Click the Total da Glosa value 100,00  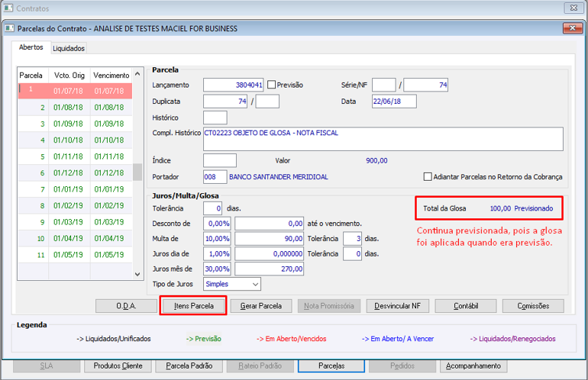pyautogui.click(x=500, y=208)
